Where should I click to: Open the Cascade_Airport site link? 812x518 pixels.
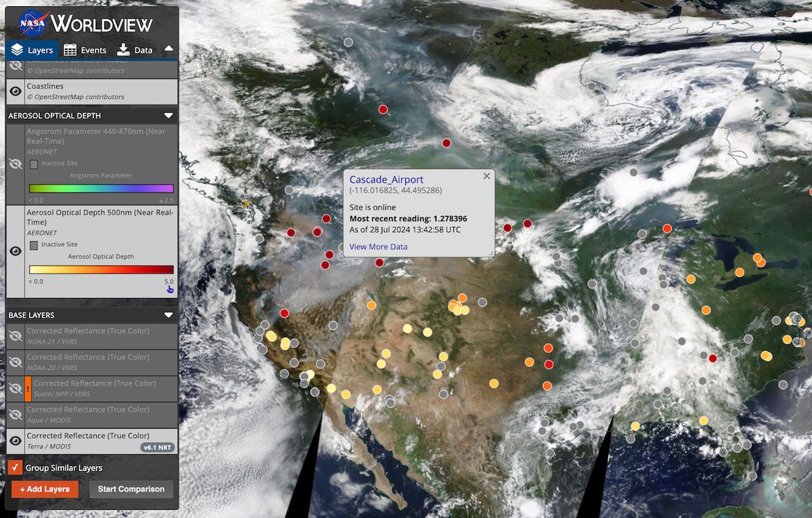tap(386, 179)
